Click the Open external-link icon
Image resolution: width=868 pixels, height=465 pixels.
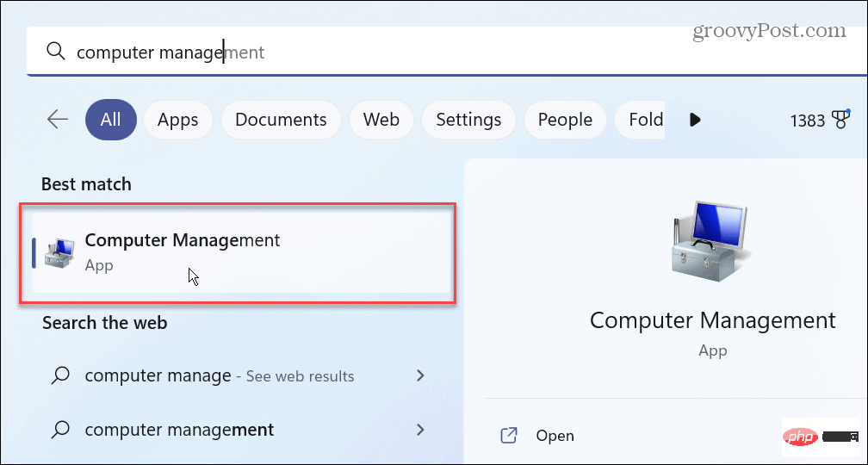(x=509, y=436)
